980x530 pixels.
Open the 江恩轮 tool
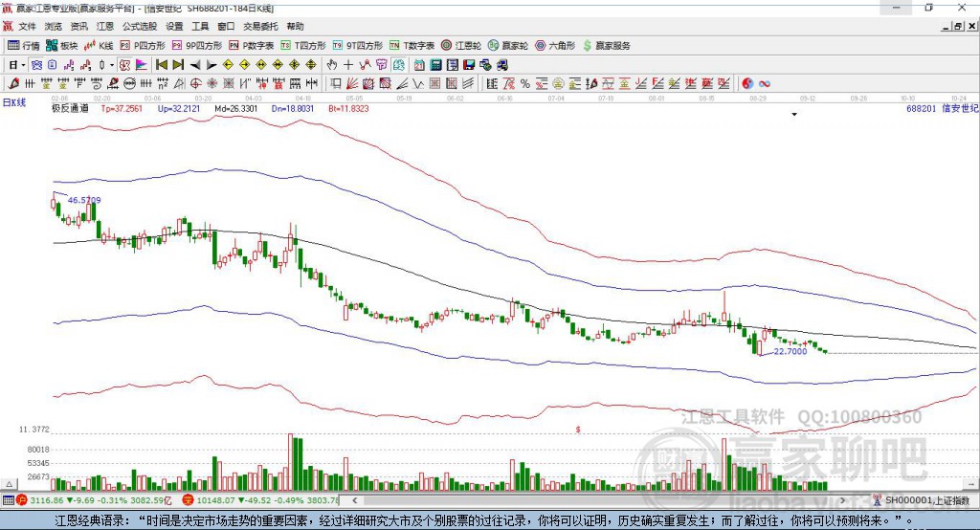click(x=461, y=46)
